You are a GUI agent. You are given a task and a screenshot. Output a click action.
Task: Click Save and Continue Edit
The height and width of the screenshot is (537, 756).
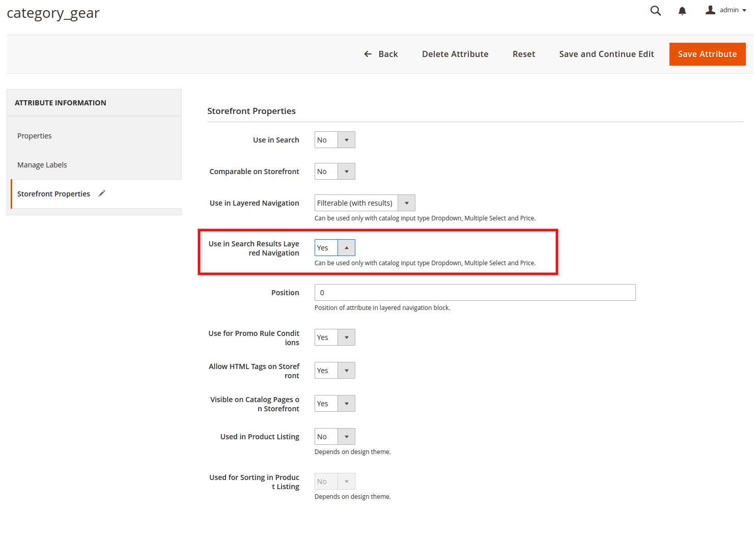point(606,54)
